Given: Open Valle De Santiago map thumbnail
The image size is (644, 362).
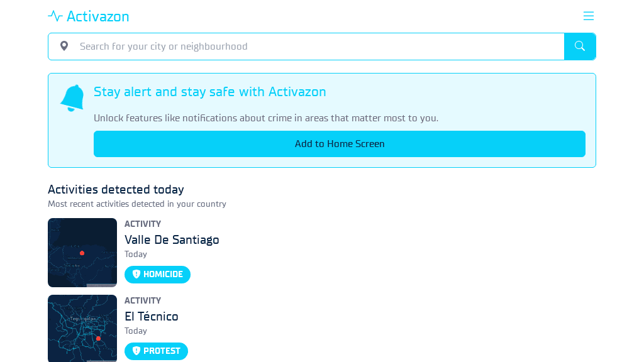Looking at the screenshot, I should (82, 253).
